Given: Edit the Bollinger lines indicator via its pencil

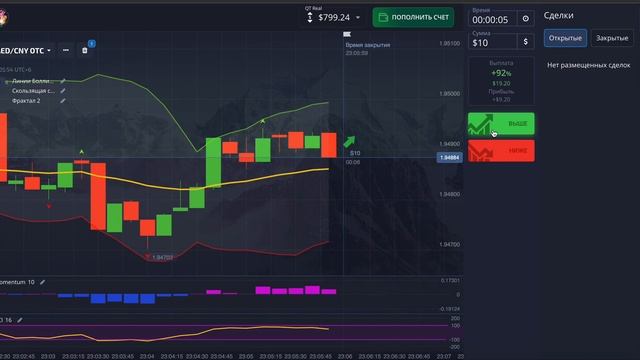Looking at the screenshot, I should tap(63, 81).
